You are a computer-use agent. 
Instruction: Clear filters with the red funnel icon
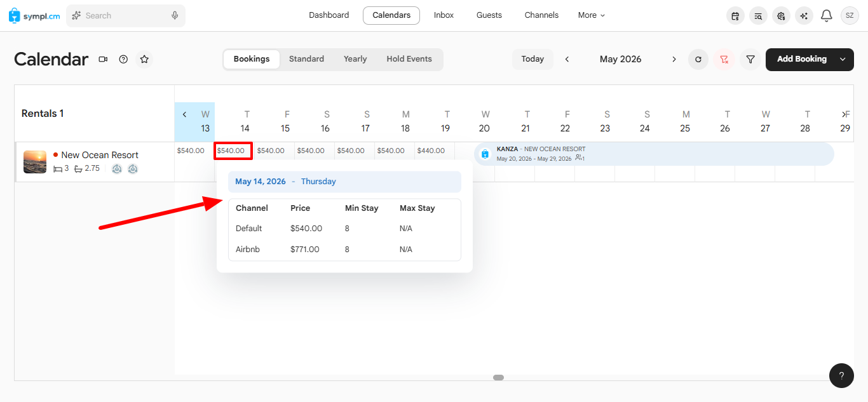point(724,59)
